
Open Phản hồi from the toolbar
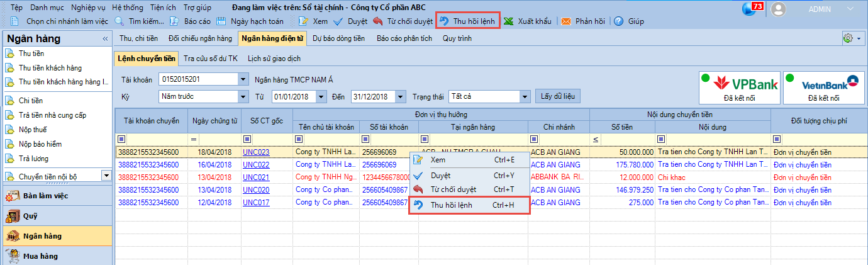tap(566, 21)
